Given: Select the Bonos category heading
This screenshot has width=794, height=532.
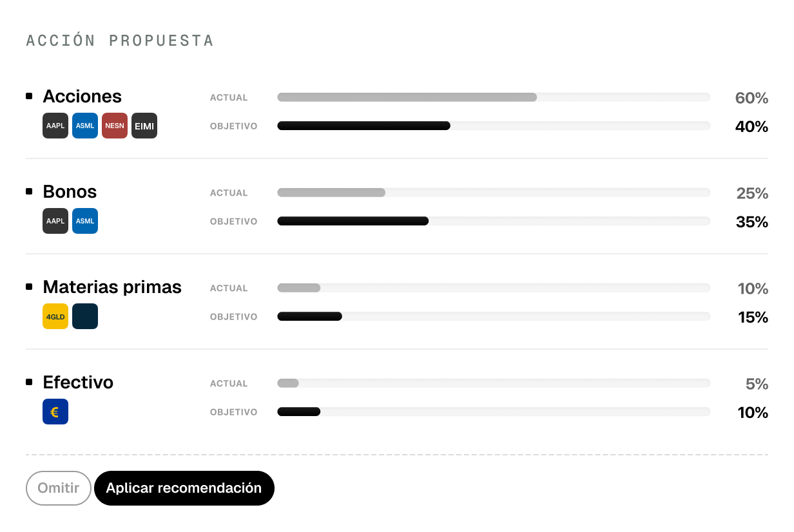Looking at the screenshot, I should click(x=70, y=192).
